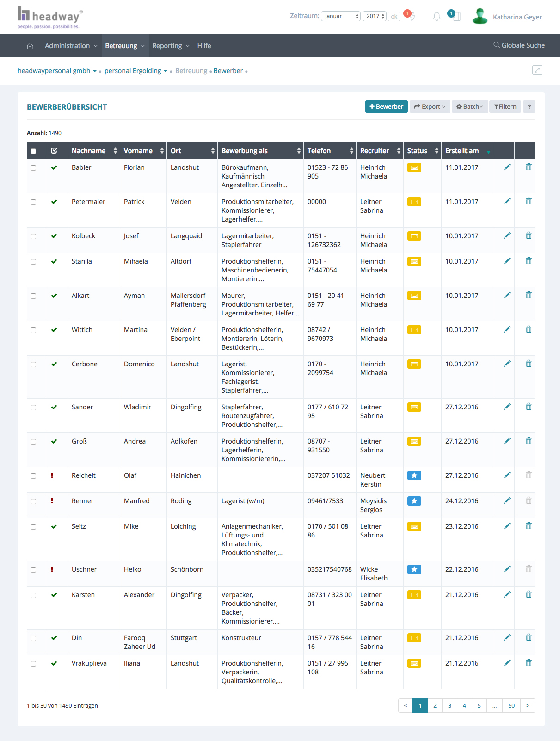Open the Administration menu
The width and height of the screenshot is (560, 741).
71,46
